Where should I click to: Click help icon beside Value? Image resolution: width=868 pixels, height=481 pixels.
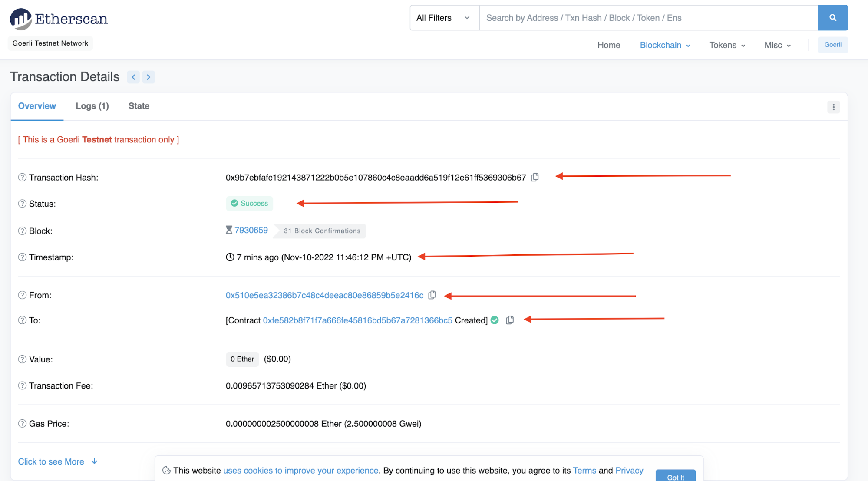click(22, 359)
